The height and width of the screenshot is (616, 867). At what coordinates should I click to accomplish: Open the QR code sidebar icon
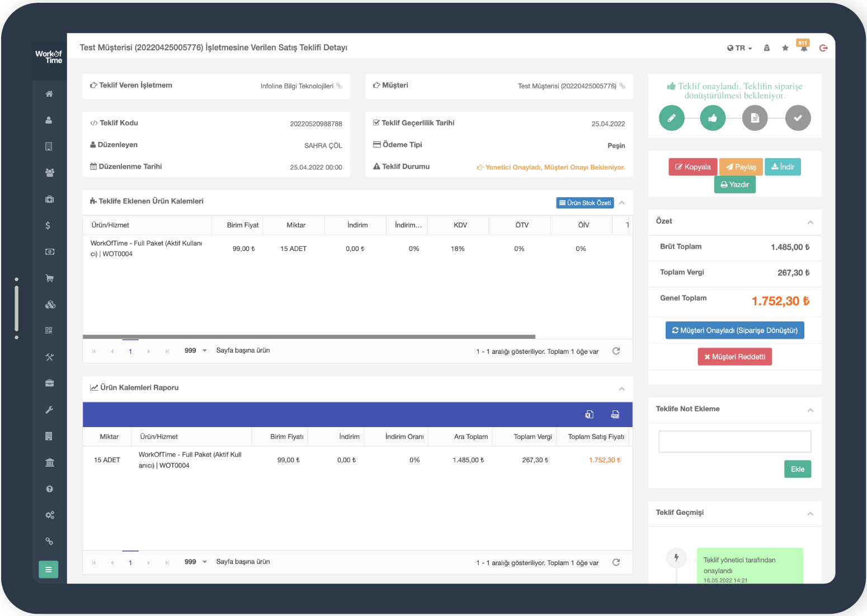[x=49, y=331]
